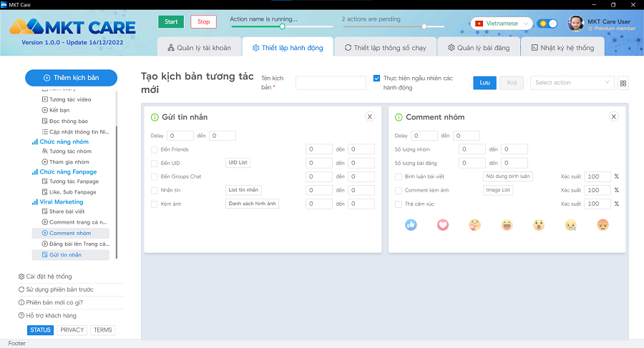Image resolution: width=644 pixels, height=348 pixels.
Task: Click the blue Like reaction emoji
Action: pyautogui.click(x=411, y=224)
